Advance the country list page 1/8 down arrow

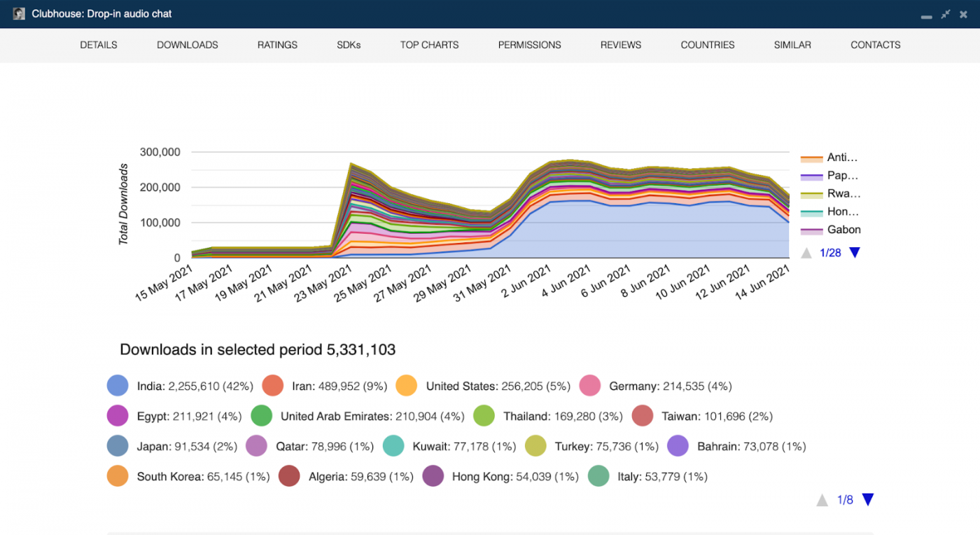tap(868, 500)
